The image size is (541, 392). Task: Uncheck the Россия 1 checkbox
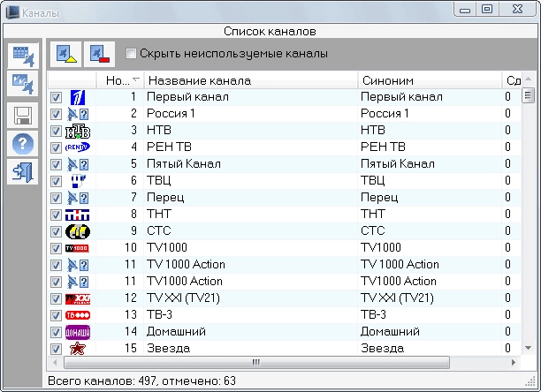(x=56, y=115)
